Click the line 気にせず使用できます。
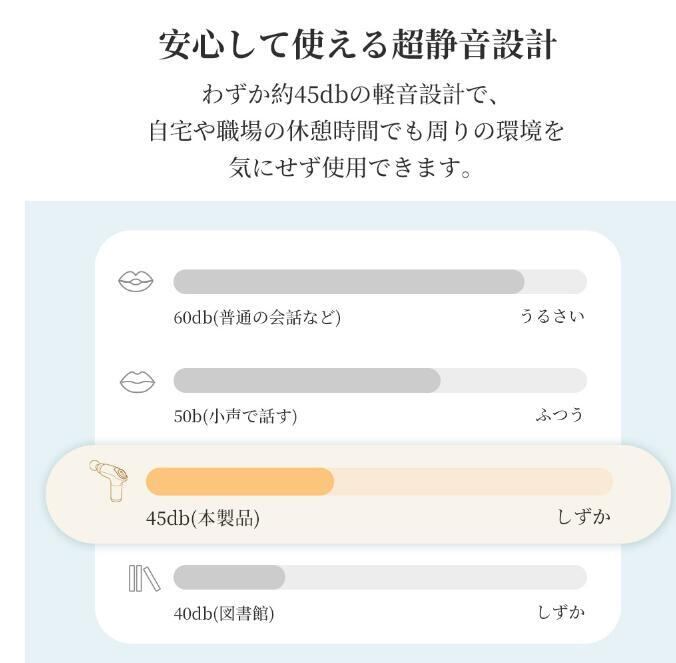Viewport: 676px width, 663px height. coord(351,167)
